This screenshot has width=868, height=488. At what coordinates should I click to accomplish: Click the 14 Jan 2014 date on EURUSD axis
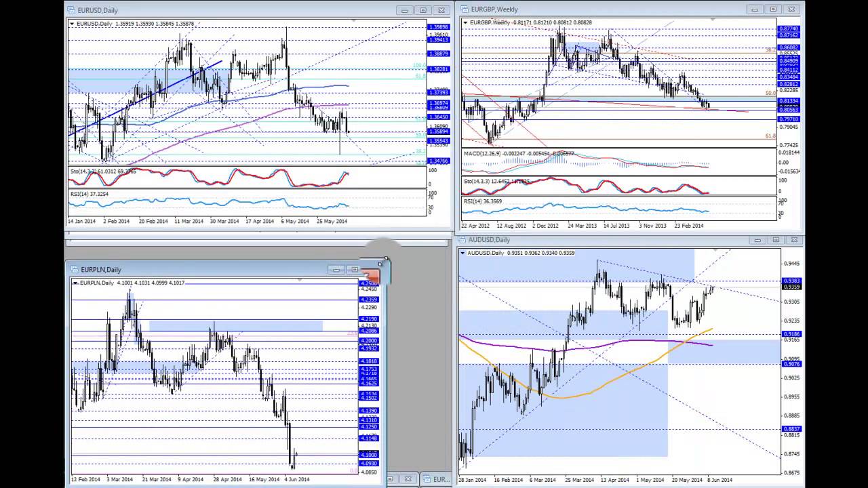pyautogui.click(x=82, y=221)
